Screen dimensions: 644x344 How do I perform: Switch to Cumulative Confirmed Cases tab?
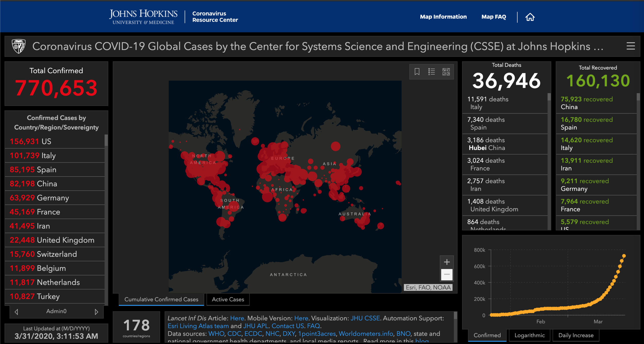(161, 299)
